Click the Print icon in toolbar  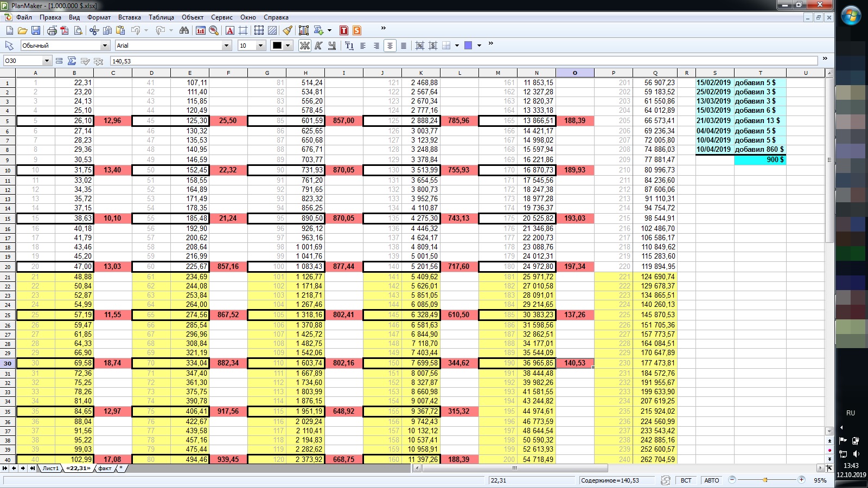tap(52, 30)
